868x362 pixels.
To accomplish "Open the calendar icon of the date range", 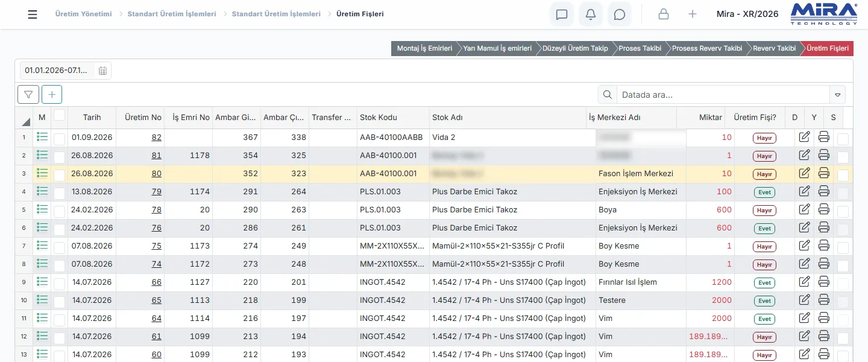I will (x=102, y=71).
